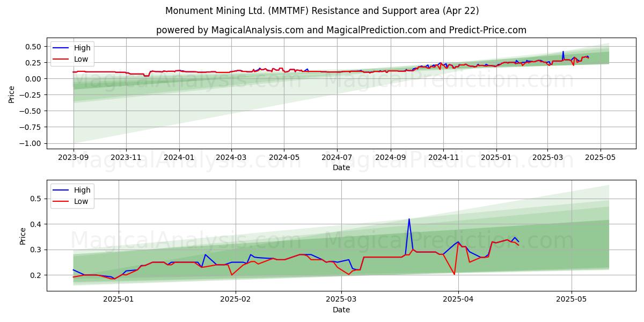Select the top chart 'Price' axis label

(x=12, y=94)
